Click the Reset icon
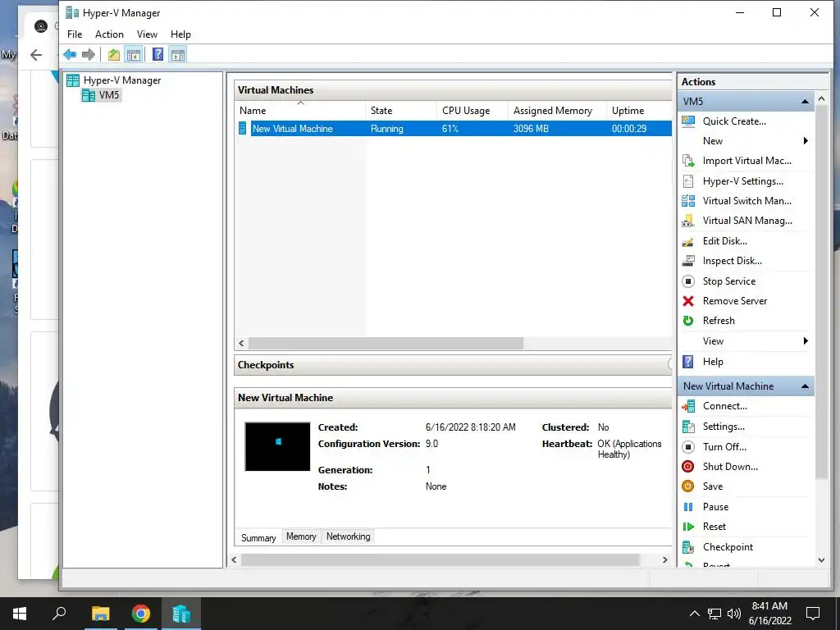The width and height of the screenshot is (840, 630). pos(688,527)
